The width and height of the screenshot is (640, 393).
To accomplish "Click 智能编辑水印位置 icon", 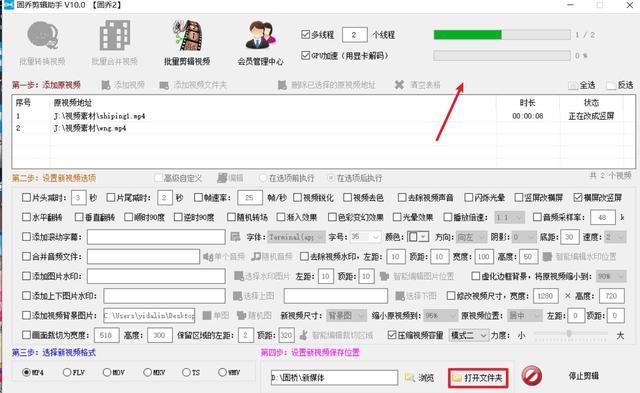I will (x=547, y=257).
